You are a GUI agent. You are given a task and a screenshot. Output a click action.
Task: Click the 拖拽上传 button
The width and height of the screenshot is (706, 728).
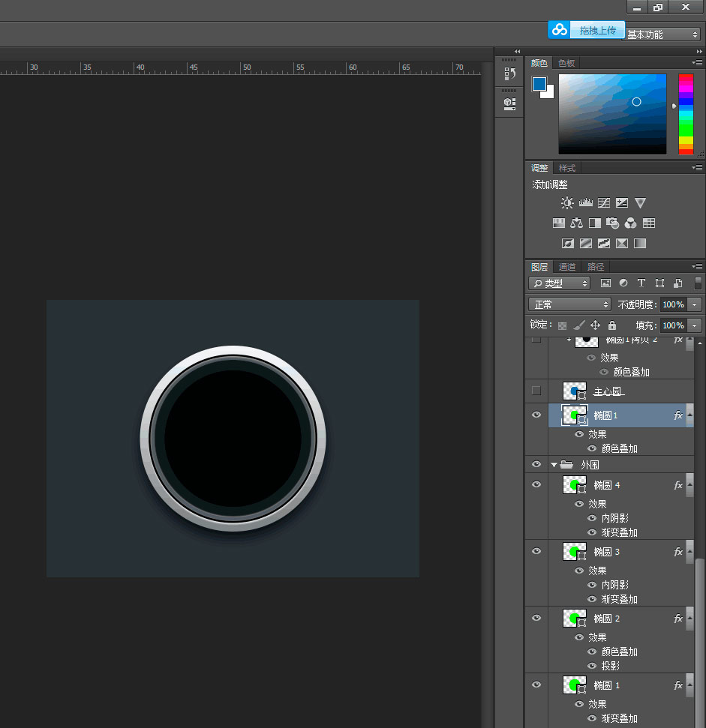coord(597,30)
